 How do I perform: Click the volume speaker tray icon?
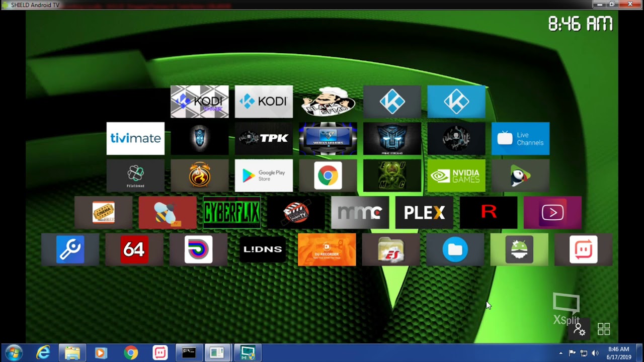coord(595,353)
